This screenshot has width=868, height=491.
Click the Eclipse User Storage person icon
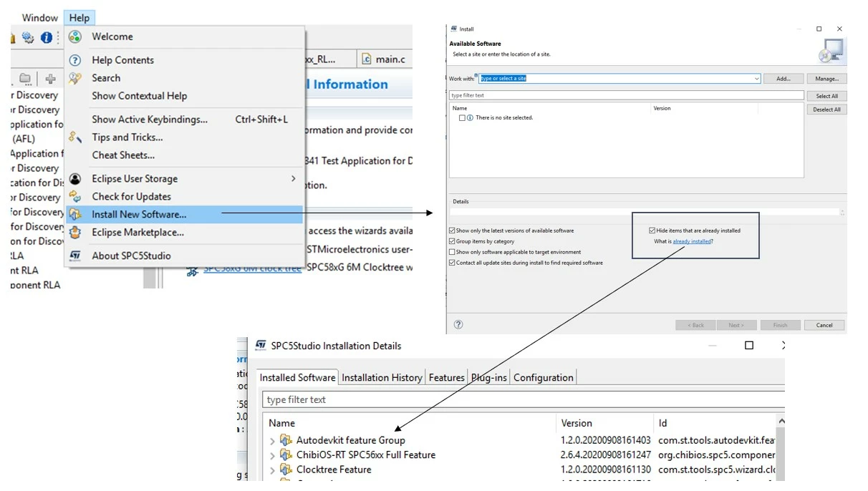(x=75, y=179)
